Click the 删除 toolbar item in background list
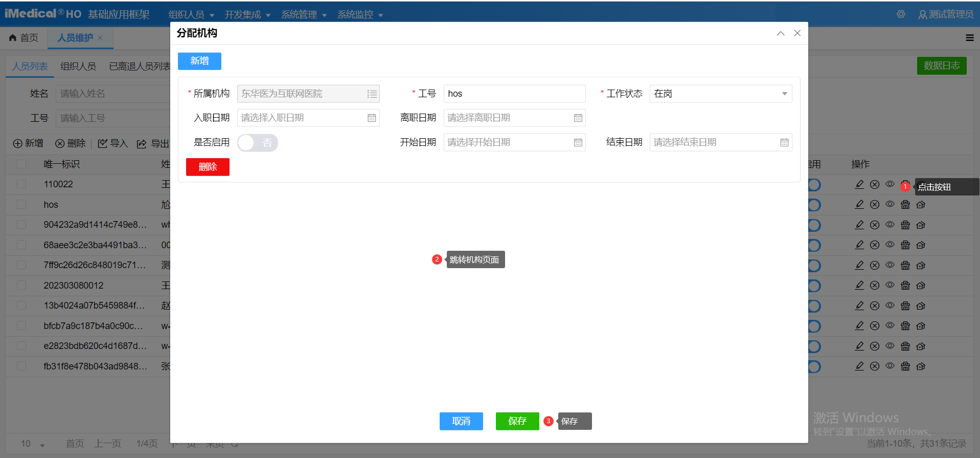Image resolution: width=980 pixels, height=458 pixels. click(x=71, y=143)
